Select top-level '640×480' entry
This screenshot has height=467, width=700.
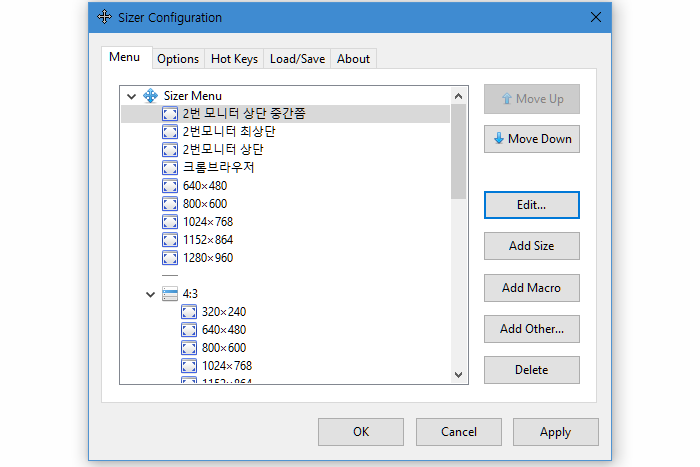[x=205, y=186]
